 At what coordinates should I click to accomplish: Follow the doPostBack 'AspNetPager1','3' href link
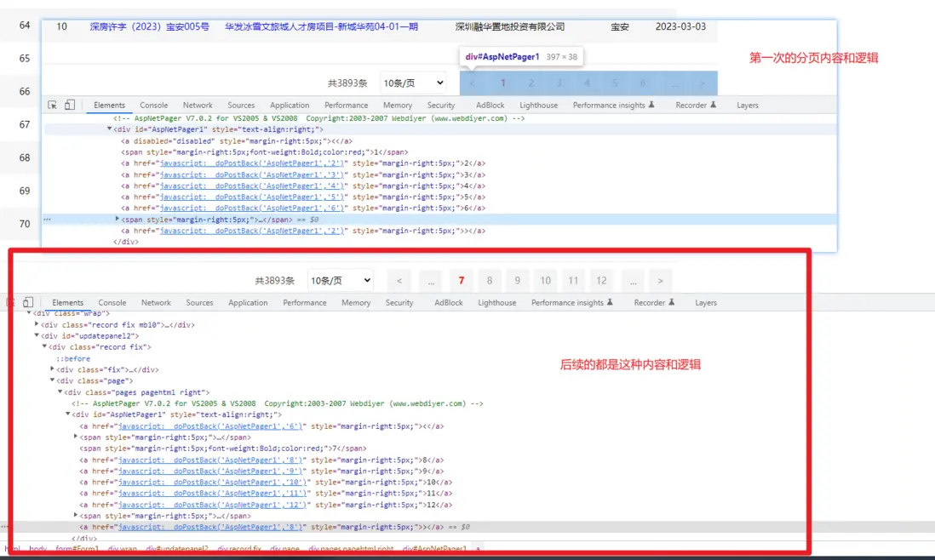coord(252,174)
